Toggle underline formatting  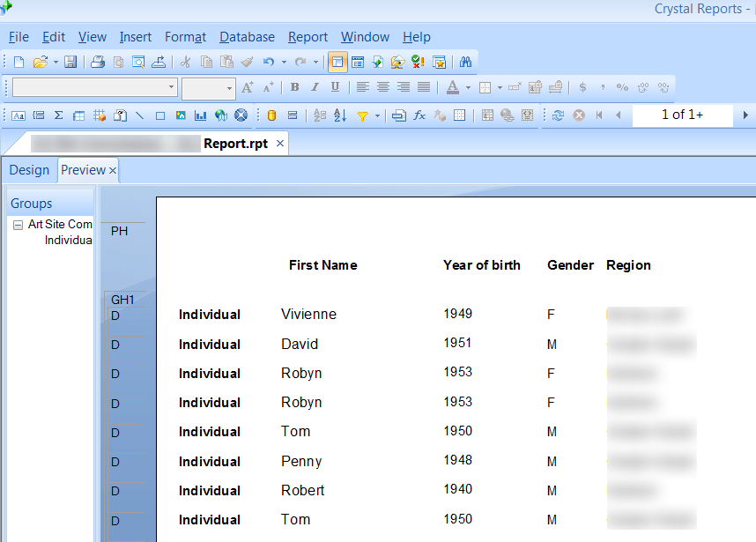[335, 87]
